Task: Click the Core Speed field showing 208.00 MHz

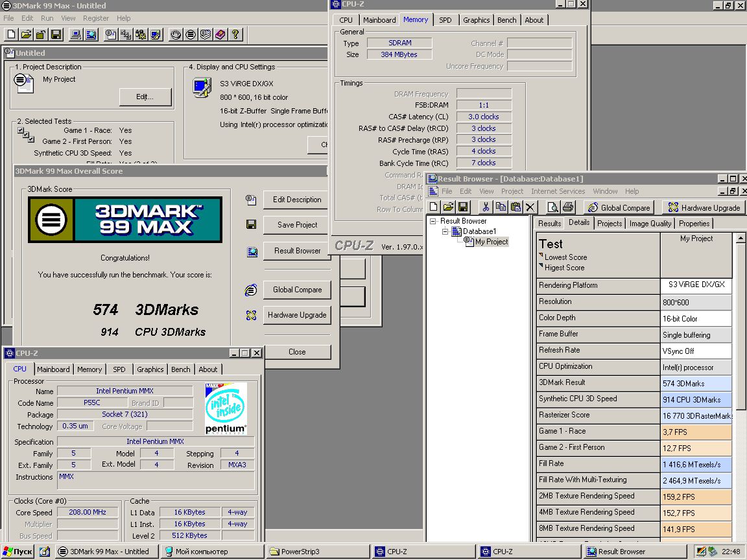Action: (88, 513)
